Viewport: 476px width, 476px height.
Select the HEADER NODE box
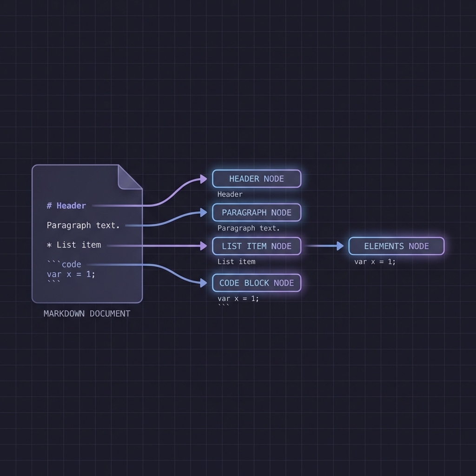(257, 178)
